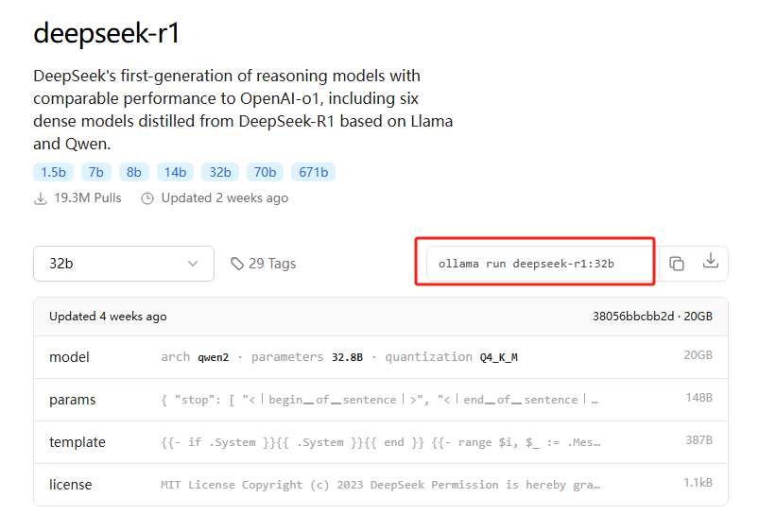Click the 387B size in template row
The image size is (759, 532).
point(699,440)
